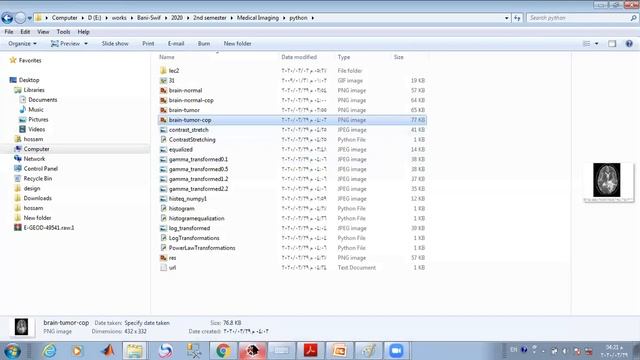Expand address bar history dropdown

pyautogui.click(x=507, y=18)
